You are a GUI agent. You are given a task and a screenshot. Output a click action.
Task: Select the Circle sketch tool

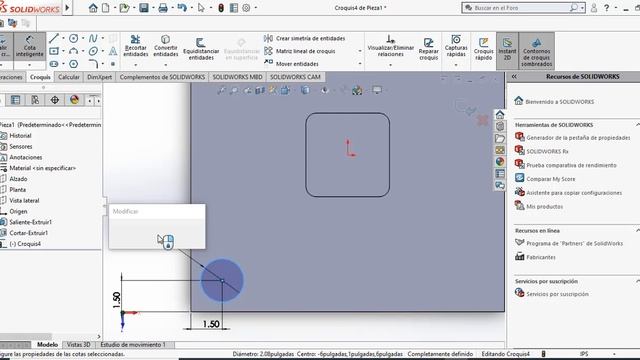[x=73, y=38]
